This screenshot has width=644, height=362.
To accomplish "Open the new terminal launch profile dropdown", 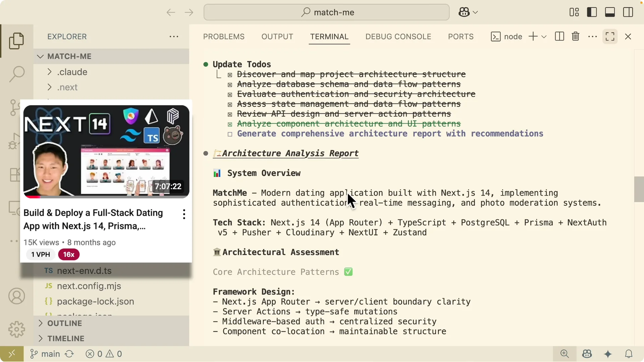I will [544, 37].
